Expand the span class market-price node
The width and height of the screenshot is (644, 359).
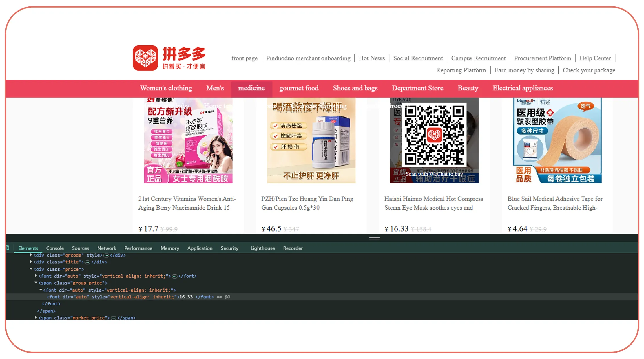(36, 318)
